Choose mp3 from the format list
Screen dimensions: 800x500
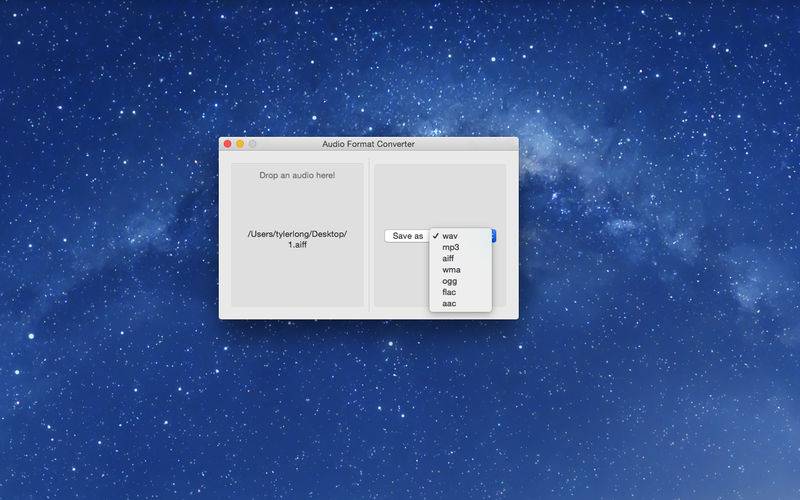tap(461, 247)
